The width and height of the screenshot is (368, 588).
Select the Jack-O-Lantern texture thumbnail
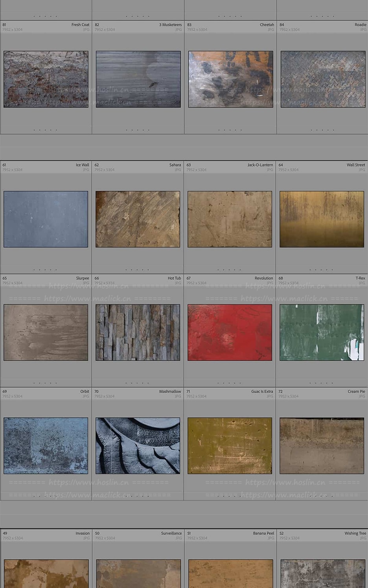point(230,219)
